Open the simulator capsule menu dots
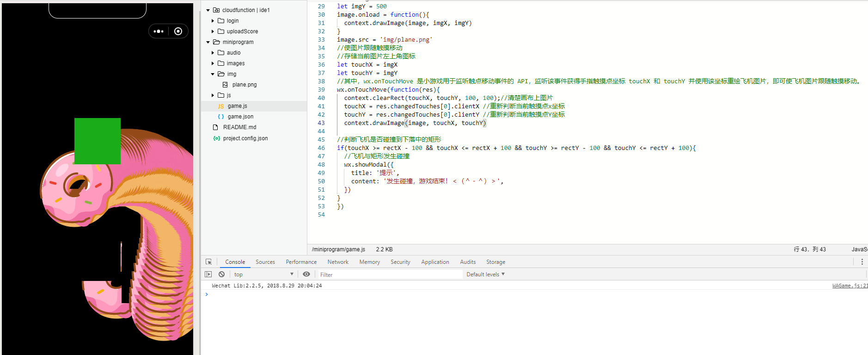Viewport: 868px width, 355px height. point(159,31)
